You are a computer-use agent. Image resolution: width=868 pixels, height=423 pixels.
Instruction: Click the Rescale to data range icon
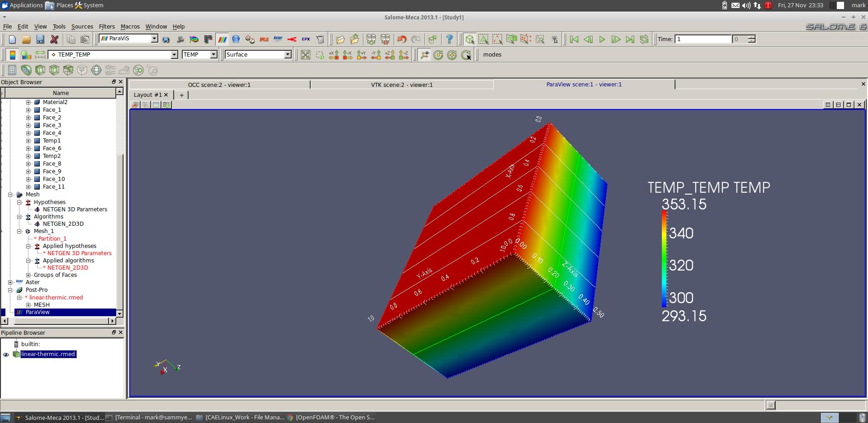(40, 55)
